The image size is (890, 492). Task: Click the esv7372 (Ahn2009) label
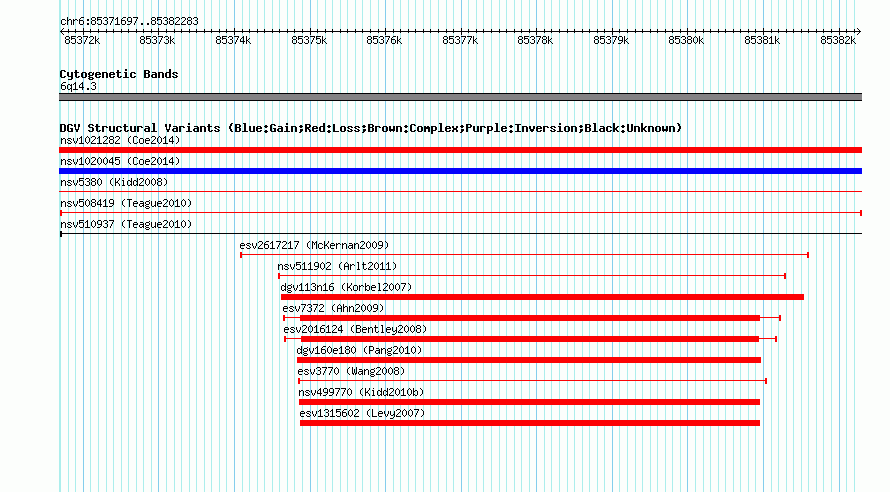333,308
